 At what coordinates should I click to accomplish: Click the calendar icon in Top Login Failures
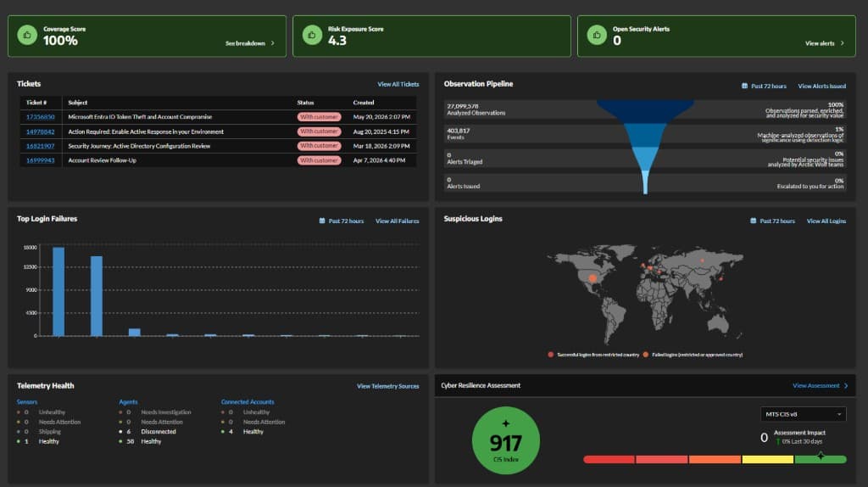tap(322, 221)
